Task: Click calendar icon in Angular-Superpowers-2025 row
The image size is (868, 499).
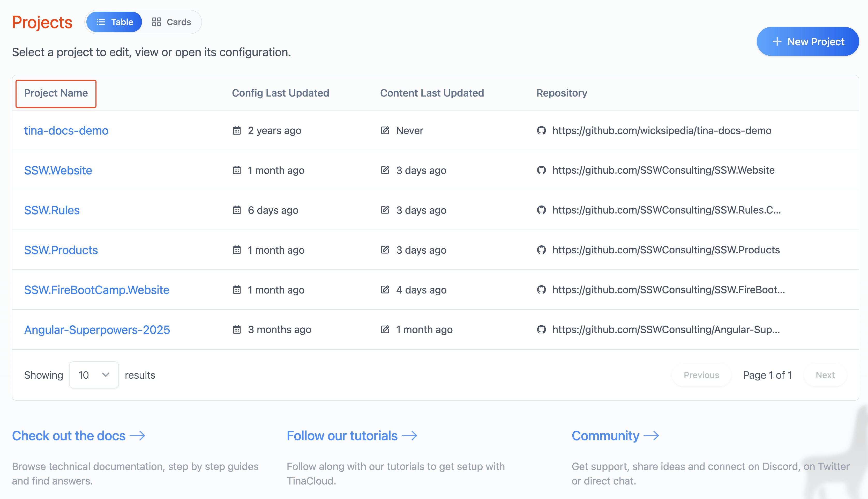Action: tap(237, 330)
